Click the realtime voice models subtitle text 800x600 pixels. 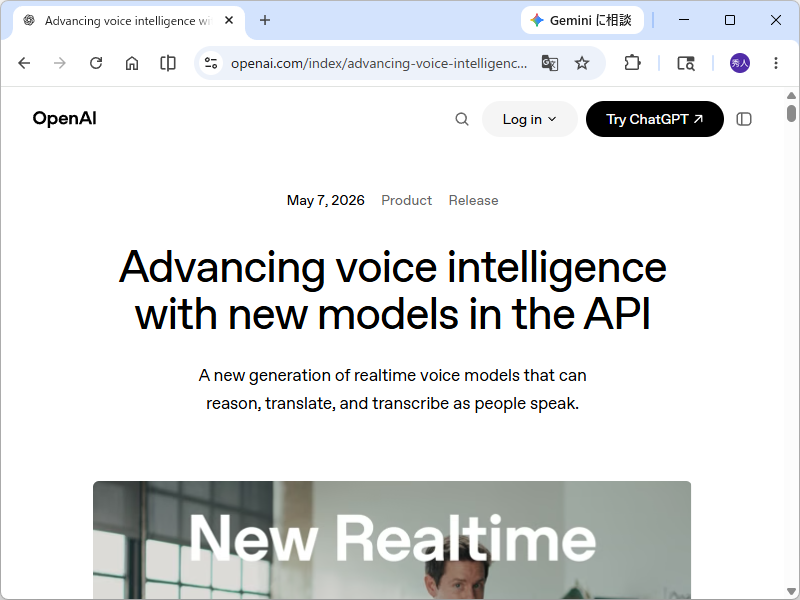click(x=392, y=389)
